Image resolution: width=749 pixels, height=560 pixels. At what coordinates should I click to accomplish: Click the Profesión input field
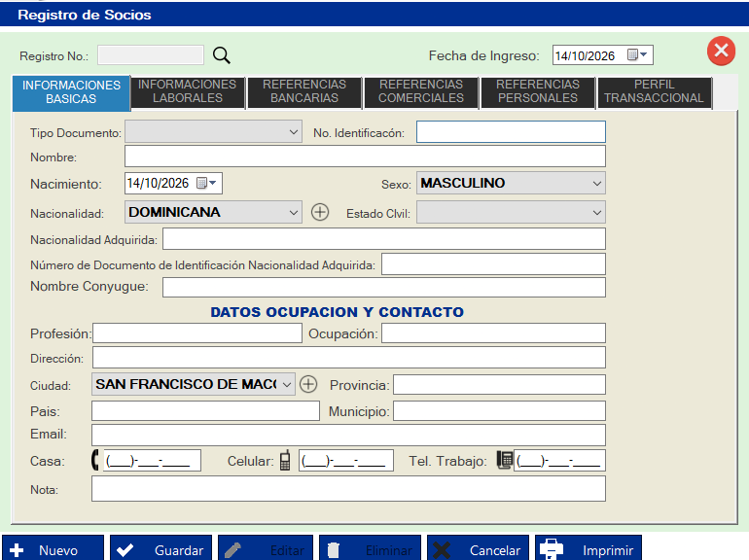tap(197, 332)
